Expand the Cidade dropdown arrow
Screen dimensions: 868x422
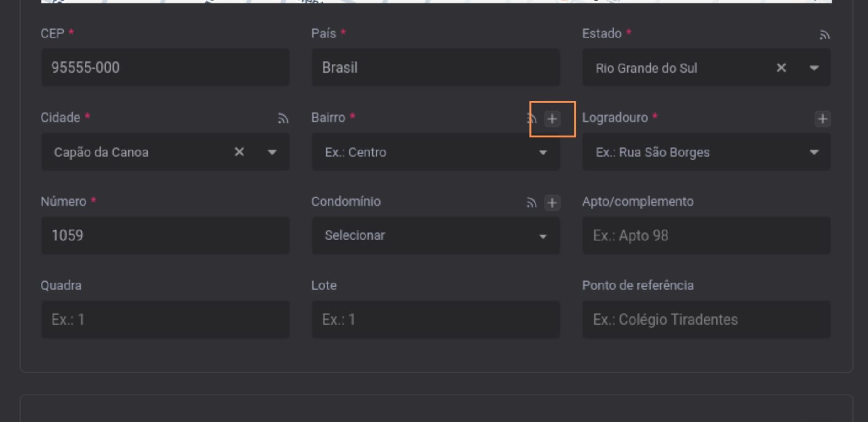click(x=272, y=152)
